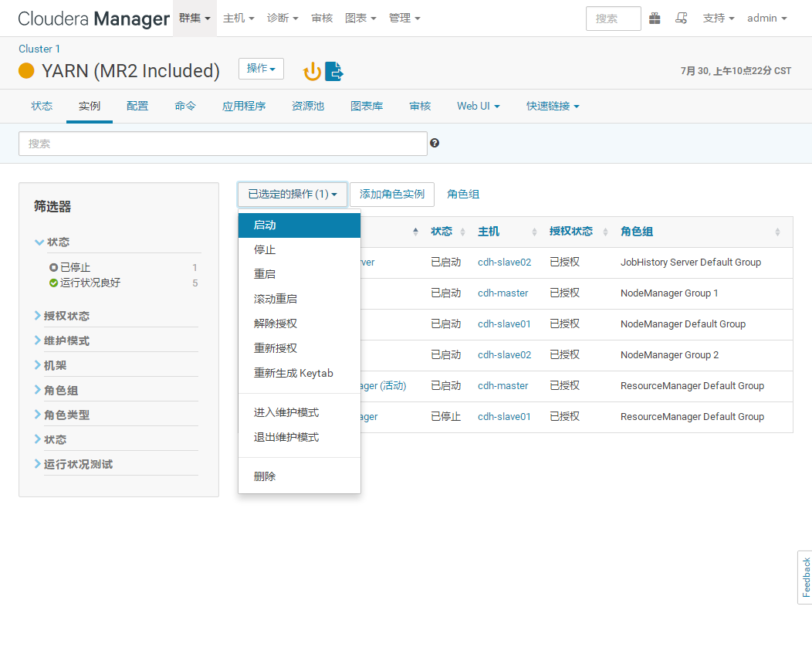The height and width of the screenshot is (664, 812).
Task: Open the Feedback side tab
Action: [x=805, y=577]
